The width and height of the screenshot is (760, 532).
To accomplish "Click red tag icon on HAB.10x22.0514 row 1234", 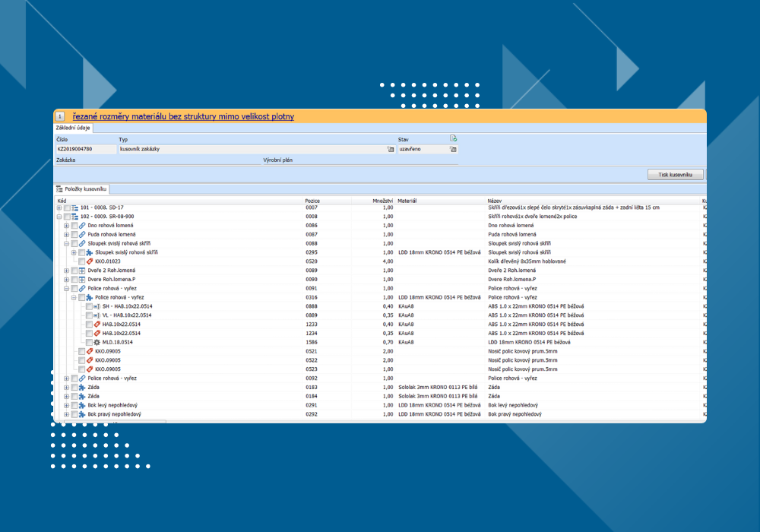I will 97,334.
